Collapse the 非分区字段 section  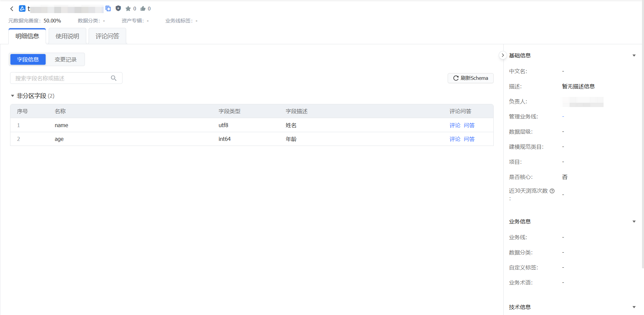(12, 96)
